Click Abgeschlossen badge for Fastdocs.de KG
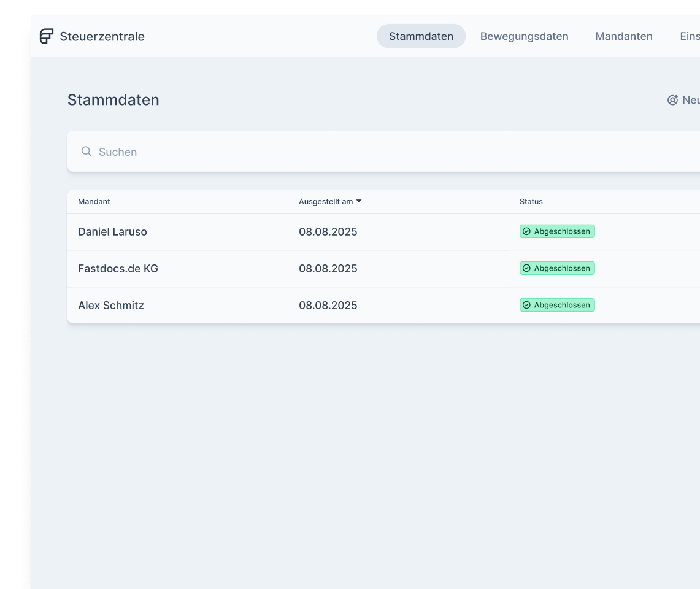This screenshot has width=700, height=589. tap(561, 269)
